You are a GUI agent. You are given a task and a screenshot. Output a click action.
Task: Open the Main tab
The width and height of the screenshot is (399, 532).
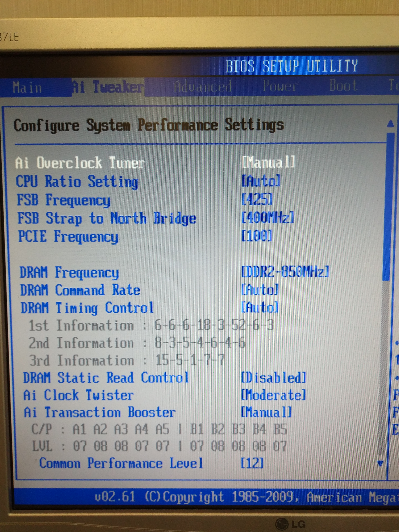27,87
